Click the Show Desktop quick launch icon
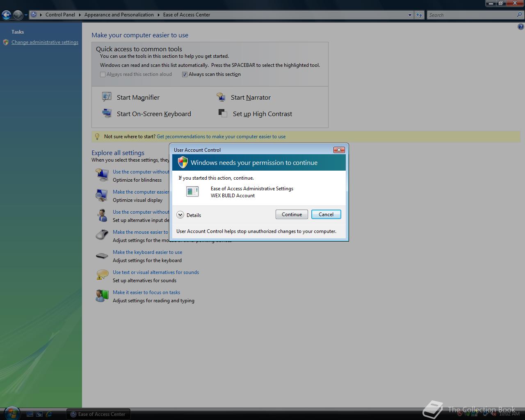Screen dimensions: 525x420 pos(30,414)
